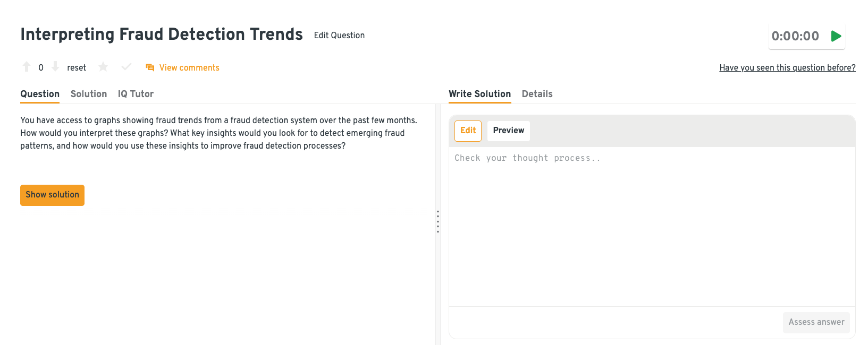Open the IQ Tutor tab
868x345 pixels.
136,94
